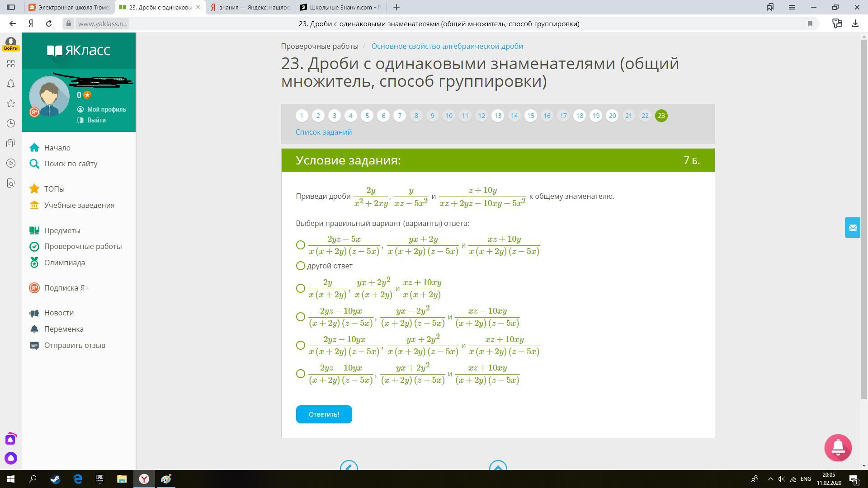Open the browser hamburger menu

(792, 7)
